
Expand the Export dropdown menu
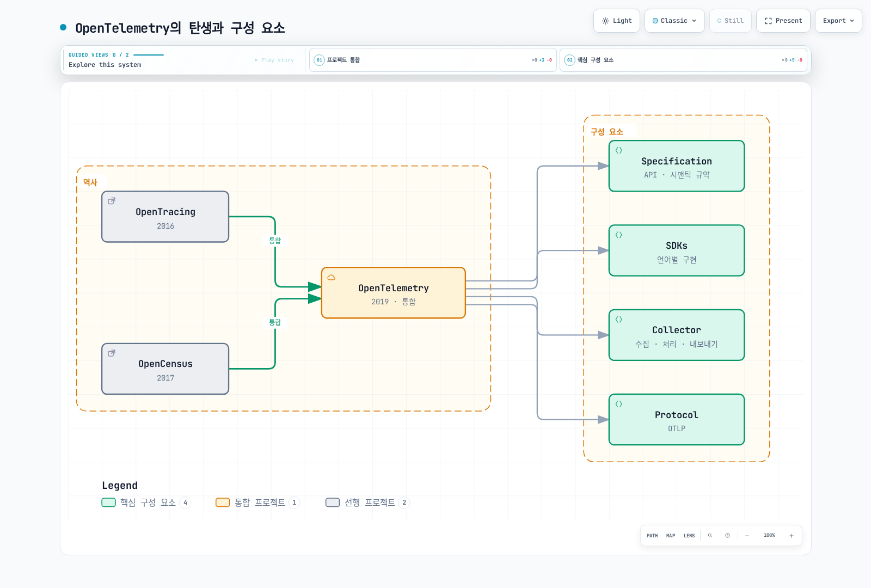[838, 21]
